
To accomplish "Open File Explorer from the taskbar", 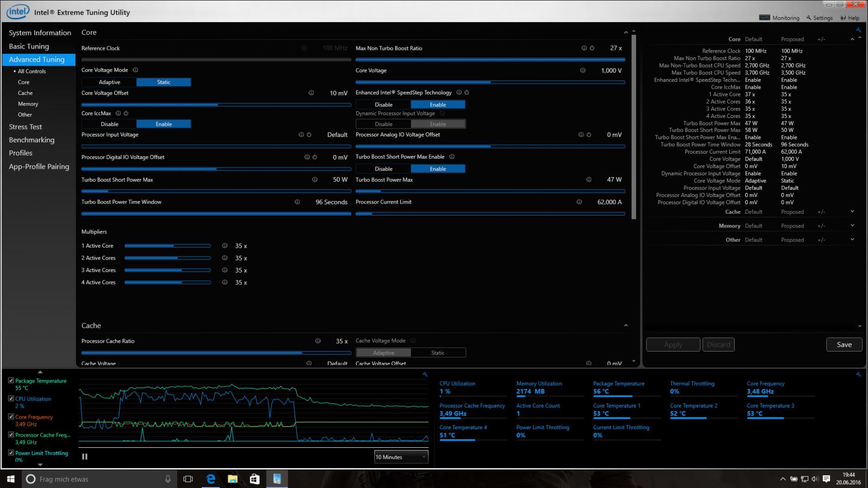I will (233, 479).
